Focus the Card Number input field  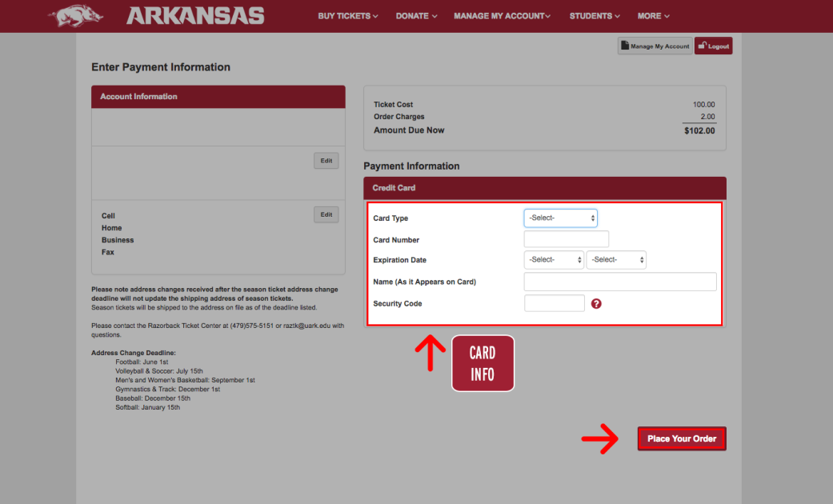point(567,239)
